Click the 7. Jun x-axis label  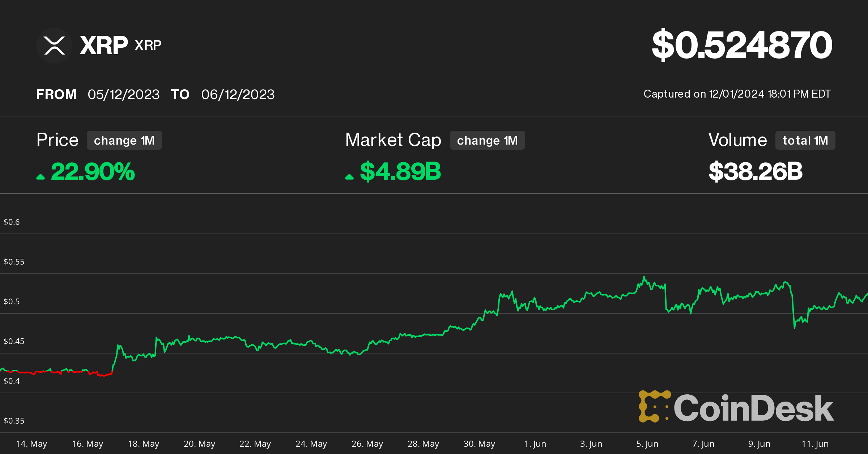(703, 444)
